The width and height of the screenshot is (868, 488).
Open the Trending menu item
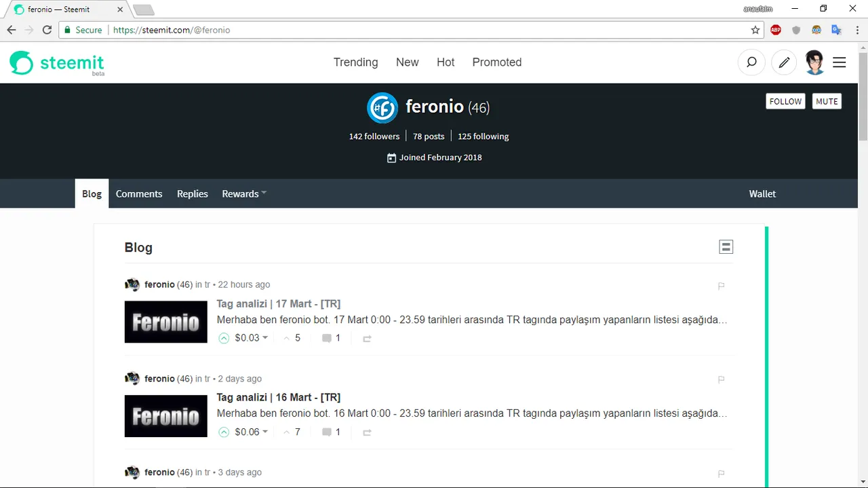pos(355,62)
